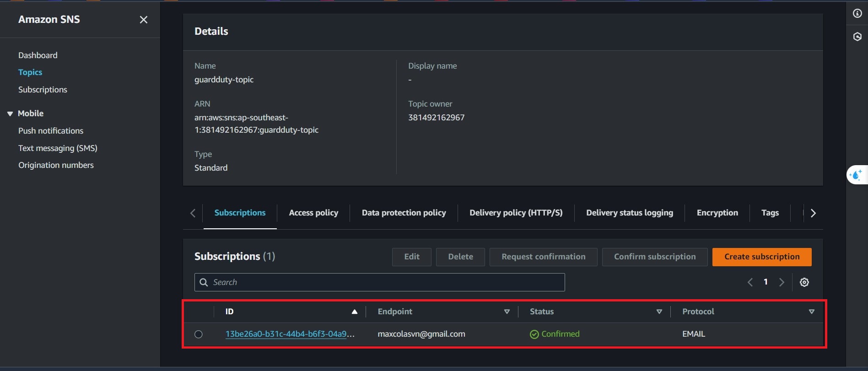The image size is (868, 371).
Task: Open the info panel icon at top right
Action: [857, 14]
